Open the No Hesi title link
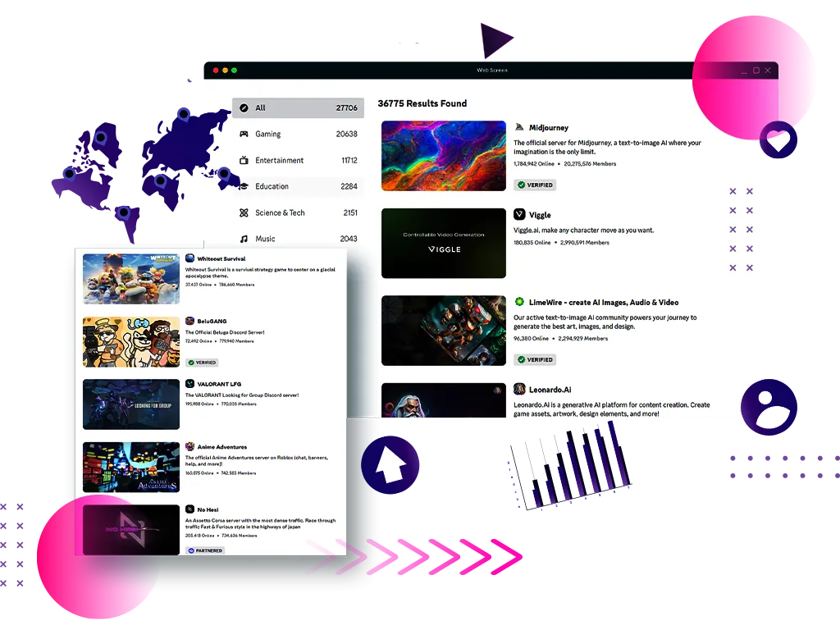This screenshot has width=840, height=630. pyautogui.click(x=208, y=509)
